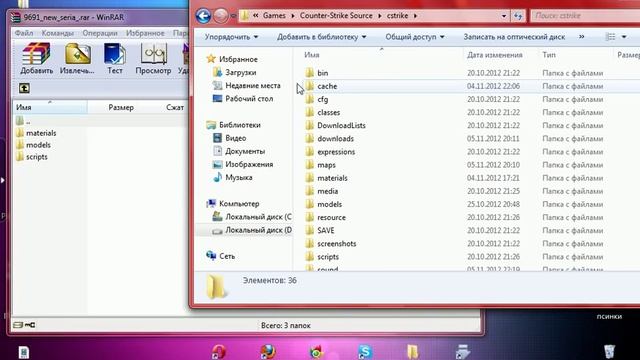Screen dimensions: 640x360
Task: Open the Операции menu in WinRAR
Action: (x=100, y=33)
